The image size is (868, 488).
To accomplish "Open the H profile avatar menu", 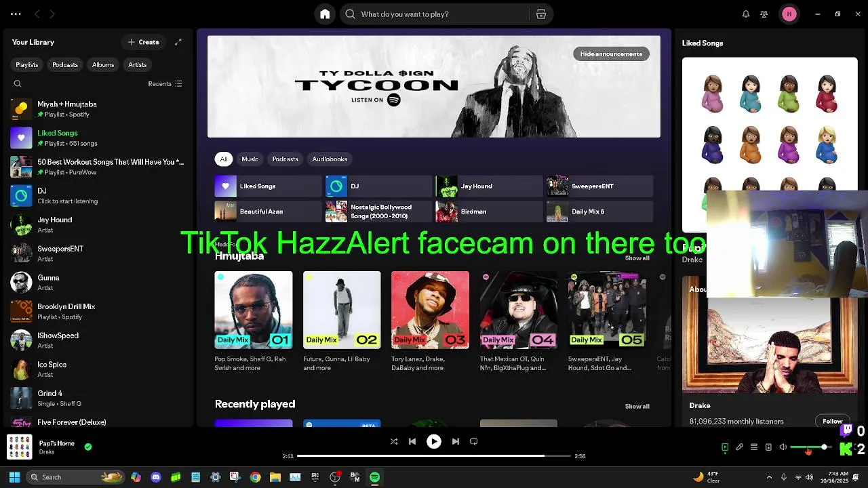I will (789, 14).
